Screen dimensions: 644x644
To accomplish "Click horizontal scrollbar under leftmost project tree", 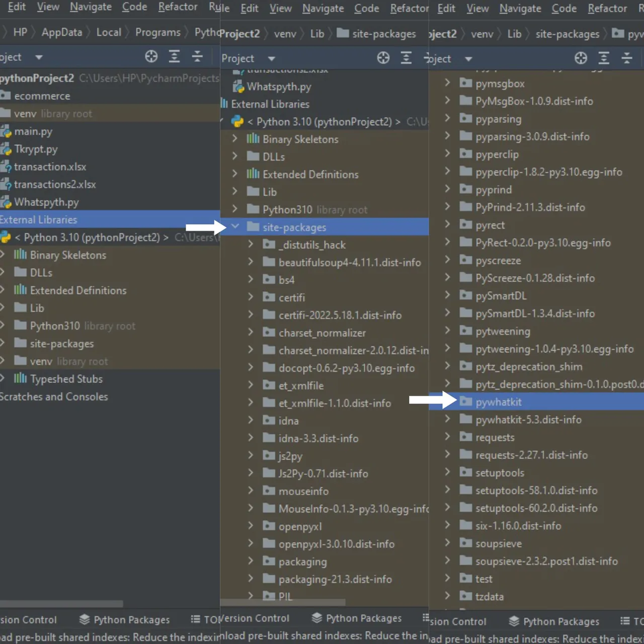I will pos(61,603).
